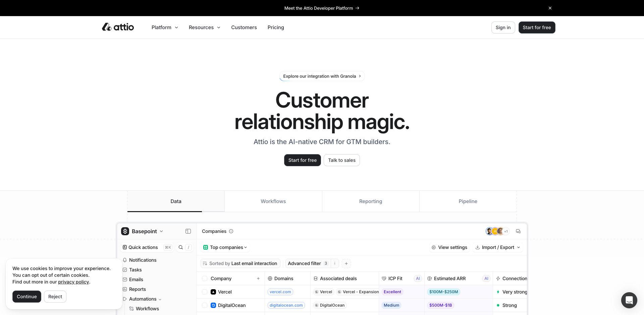
Task: Click the DigitalOcean company logo icon
Action: point(213,305)
